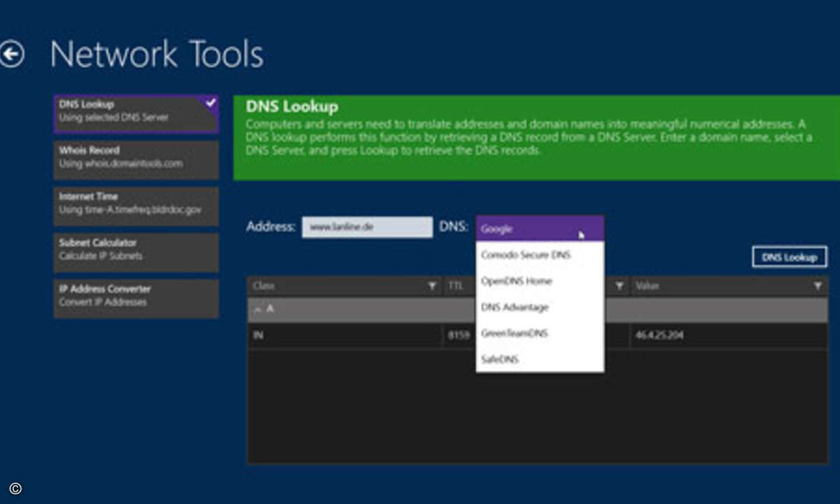
Task: Click the DNS Lookup button
Action: (x=790, y=257)
